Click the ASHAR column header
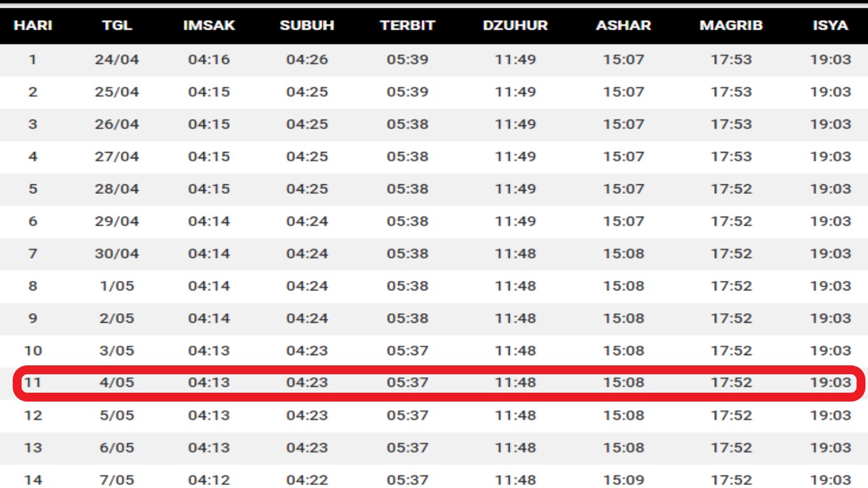868x488 pixels. (x=623, y=25)
